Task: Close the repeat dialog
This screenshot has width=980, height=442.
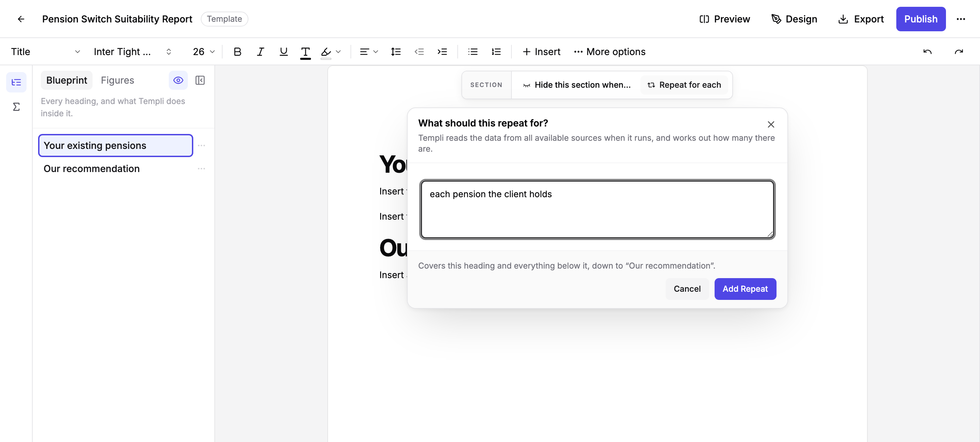Action: [x=771, y=124]
